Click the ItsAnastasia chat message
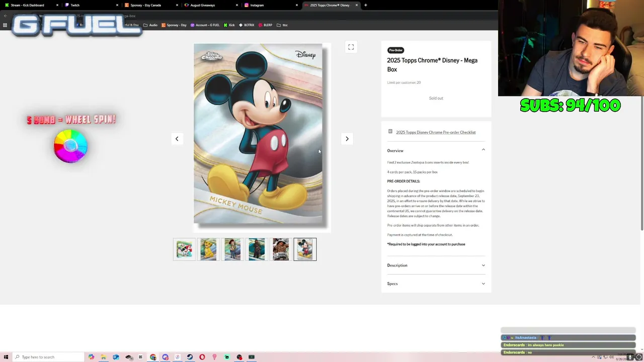The image size is (644, 362). pos(568,338)
